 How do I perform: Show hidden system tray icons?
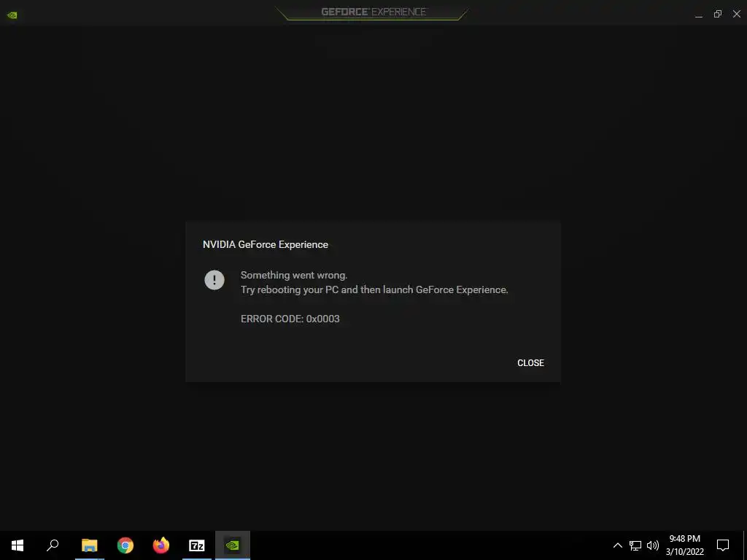tap(617, 545)
